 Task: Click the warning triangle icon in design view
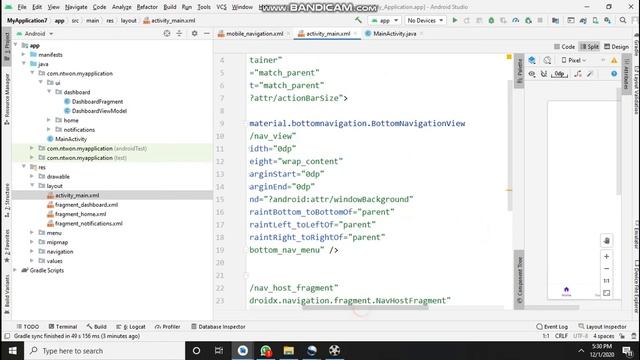(614, 60)
